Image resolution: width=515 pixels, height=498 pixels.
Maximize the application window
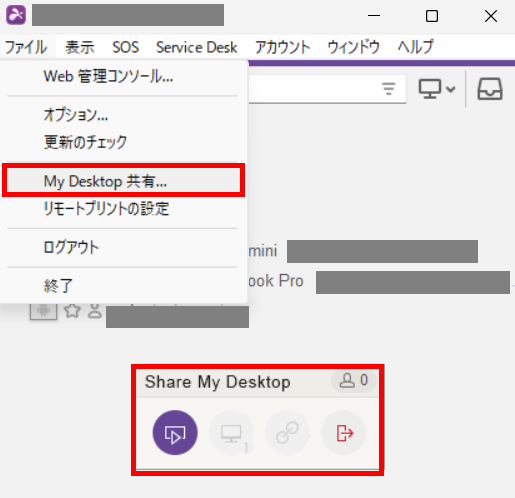pyautogui.click(x=432, y=16)
